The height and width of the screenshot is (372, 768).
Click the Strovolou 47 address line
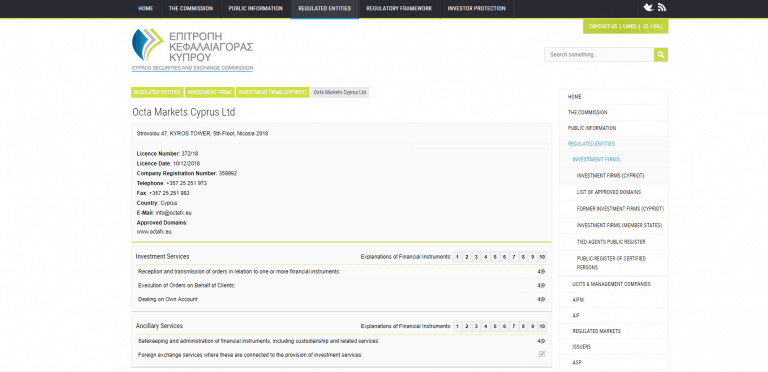point(202,134)
